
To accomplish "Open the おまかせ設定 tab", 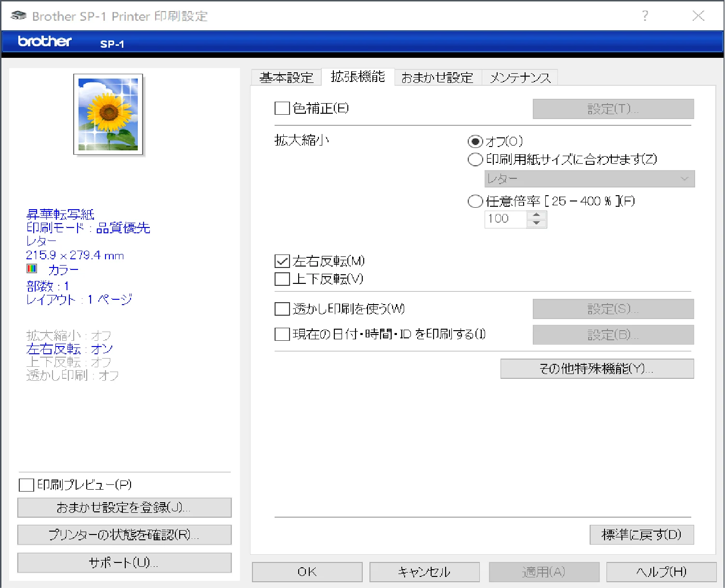I will pyautogui.click(x=437, y=78).
